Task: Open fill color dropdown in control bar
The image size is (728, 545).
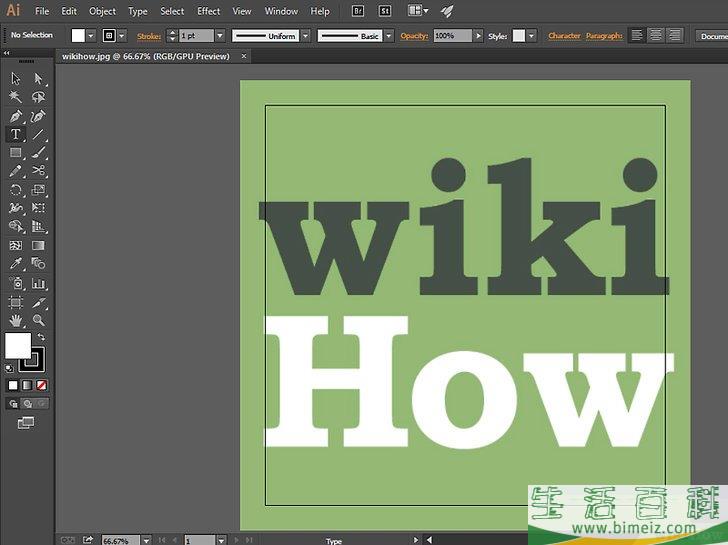Action: pos(91,36)
